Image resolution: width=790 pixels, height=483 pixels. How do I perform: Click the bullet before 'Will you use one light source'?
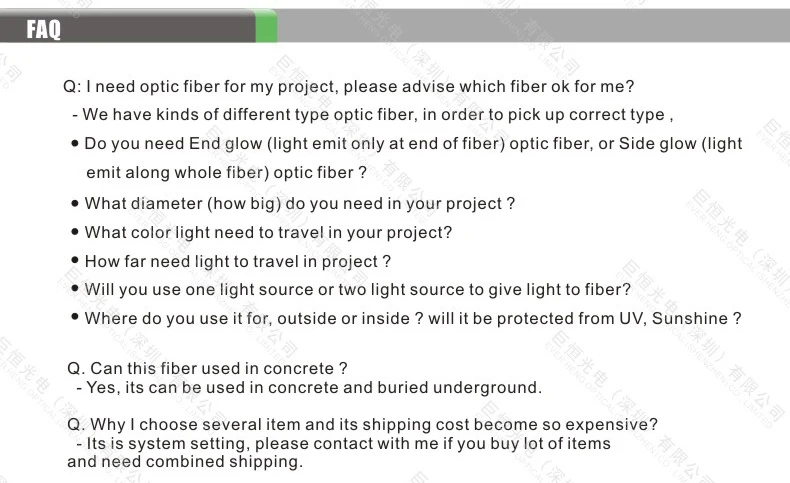[75, 288]
